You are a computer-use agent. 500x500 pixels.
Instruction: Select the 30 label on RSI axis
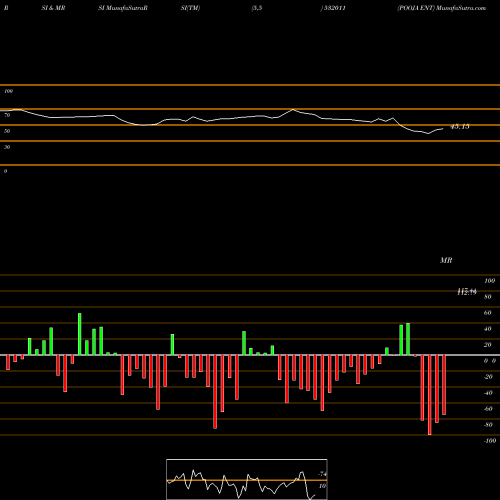click(x=7, y=147)
